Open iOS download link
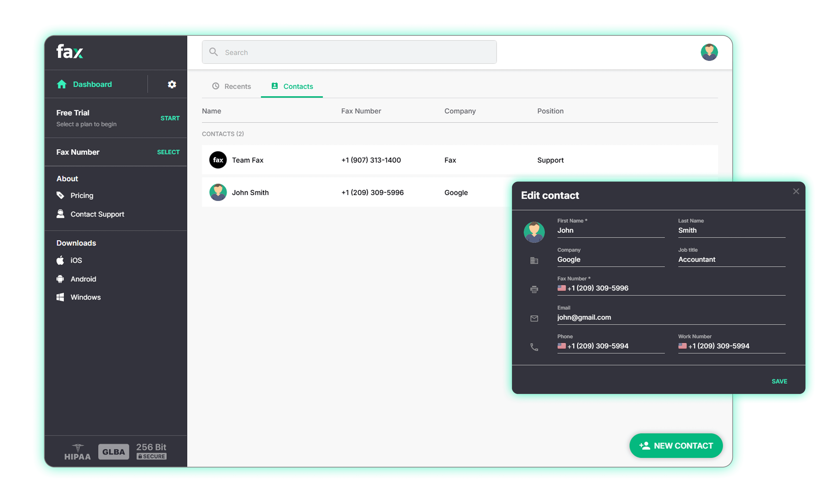Image resolution: width=830 pixels, height=504 pixels. point(76,261)
